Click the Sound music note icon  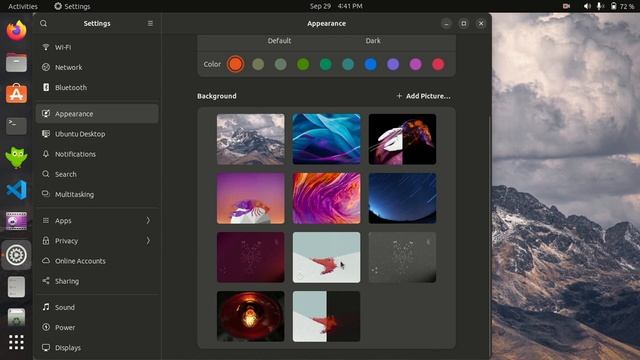point(46,307)
